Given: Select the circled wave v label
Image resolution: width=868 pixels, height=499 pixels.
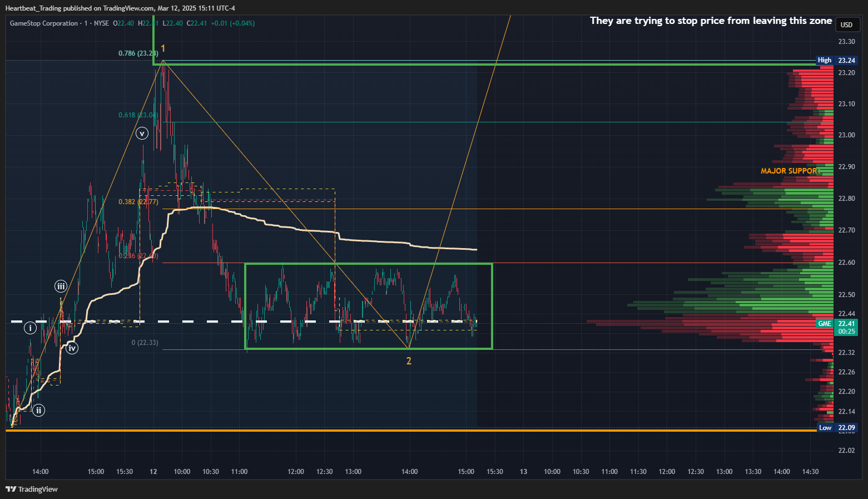Looking at the screenshot, I should coord(142,133).
